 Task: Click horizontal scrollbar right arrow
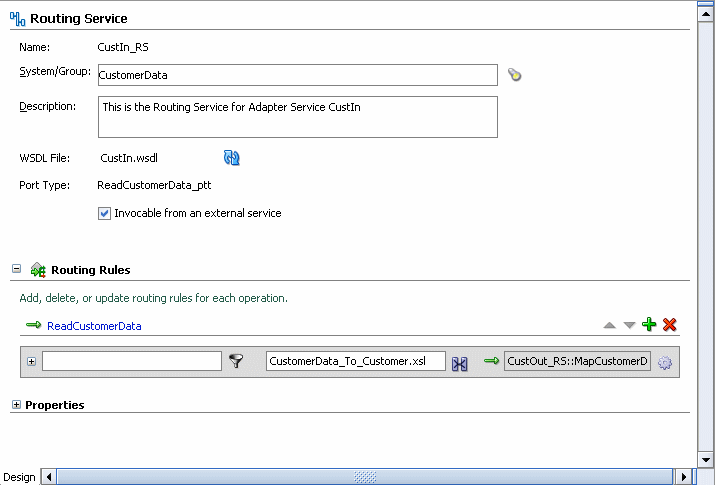click(683, 477)
